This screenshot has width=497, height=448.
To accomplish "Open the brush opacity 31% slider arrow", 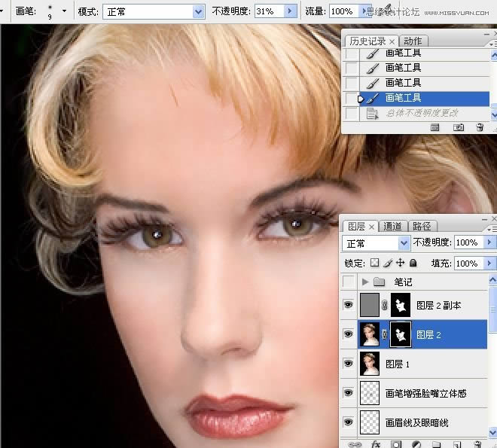I will coord(289,11).
